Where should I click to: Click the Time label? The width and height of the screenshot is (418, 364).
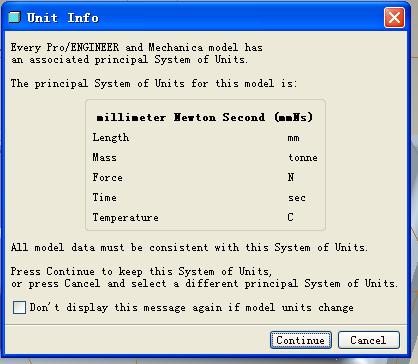coord(104,197)
